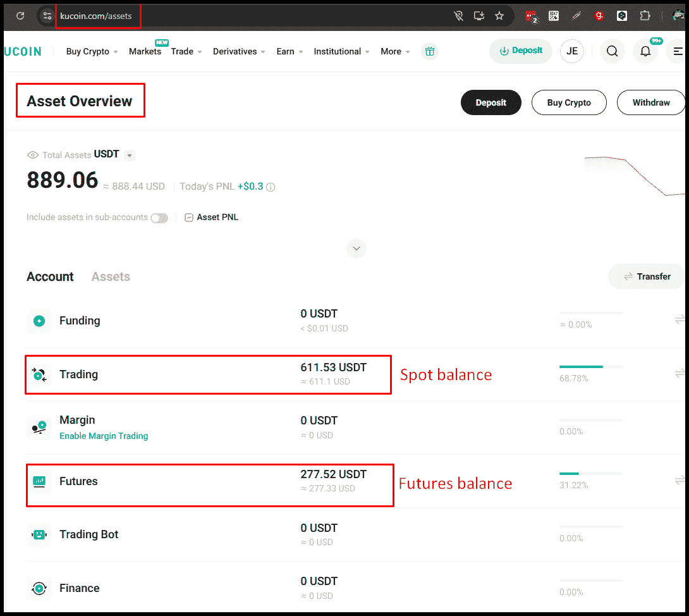Click the red dice extension icon
689x616 pixels.
[532, 16]
